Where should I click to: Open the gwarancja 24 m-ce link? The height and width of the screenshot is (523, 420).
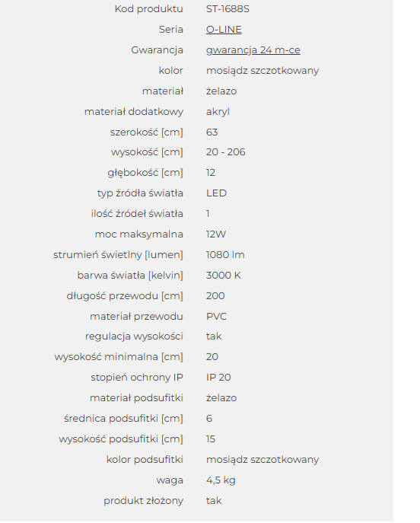[x=253, y=50]
